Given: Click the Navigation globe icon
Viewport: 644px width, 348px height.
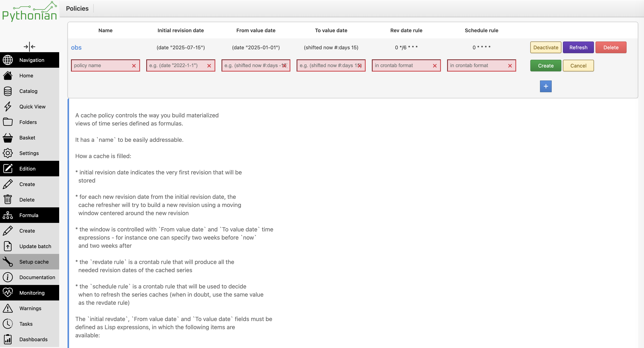Looking at the screenshot, I should click(8, 60).
